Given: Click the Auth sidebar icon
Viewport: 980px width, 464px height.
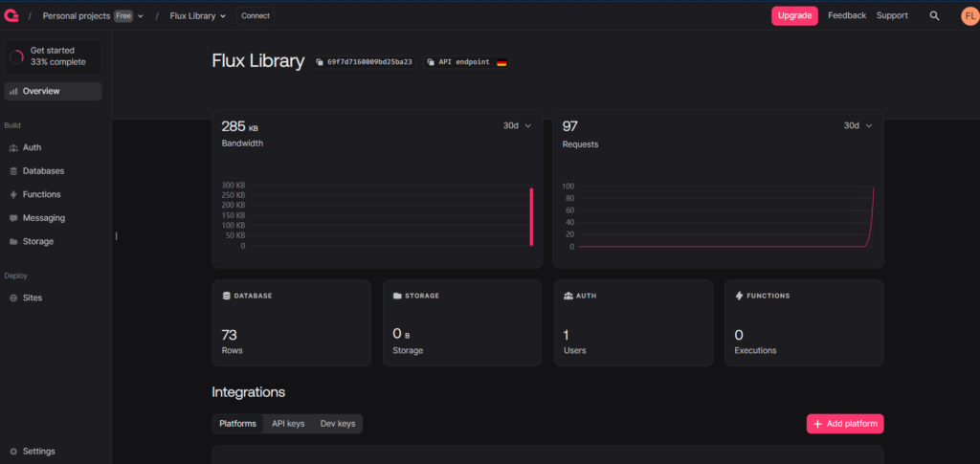Looking at the screenshot, I should (13, 148).
